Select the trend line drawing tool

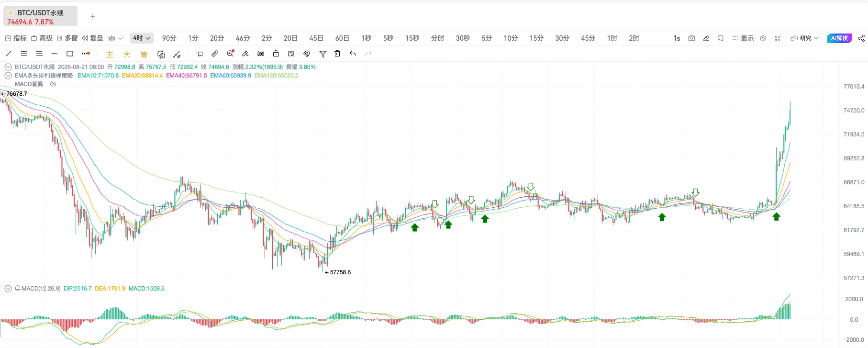pos(9,54)
